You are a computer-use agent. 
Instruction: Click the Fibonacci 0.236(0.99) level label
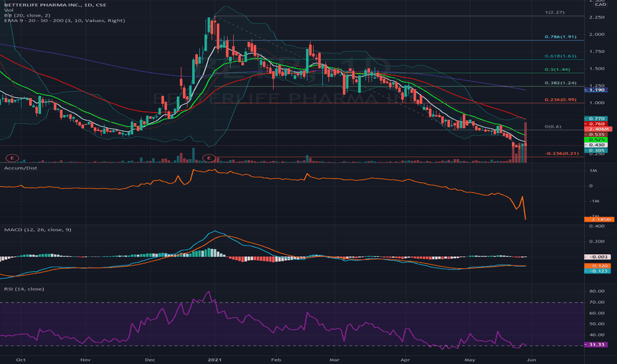[560, 99]
